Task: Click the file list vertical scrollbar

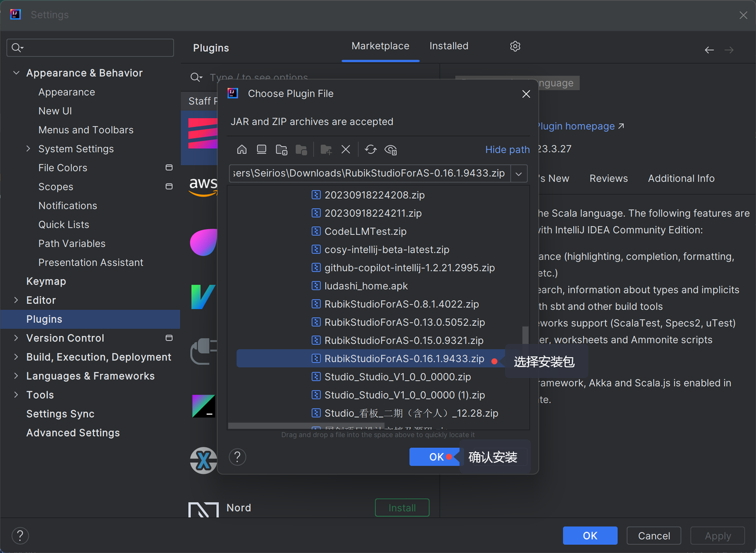Action: pos(525,342)
